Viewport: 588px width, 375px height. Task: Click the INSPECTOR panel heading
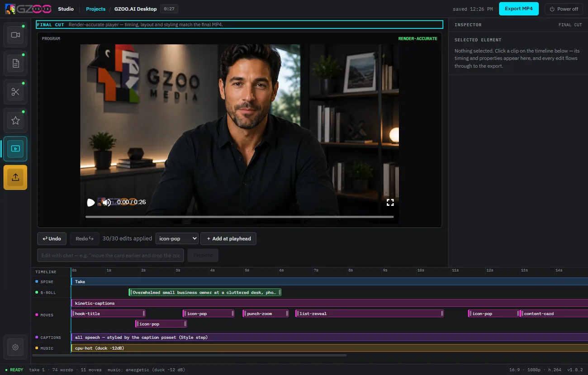click(468, 25)
